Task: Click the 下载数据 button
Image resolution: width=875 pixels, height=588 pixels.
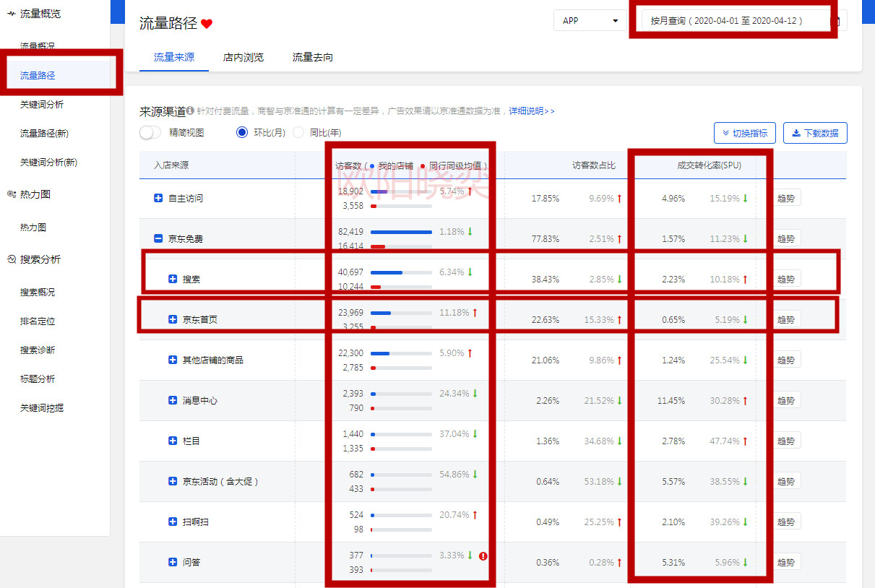Action: coord(814,133)
